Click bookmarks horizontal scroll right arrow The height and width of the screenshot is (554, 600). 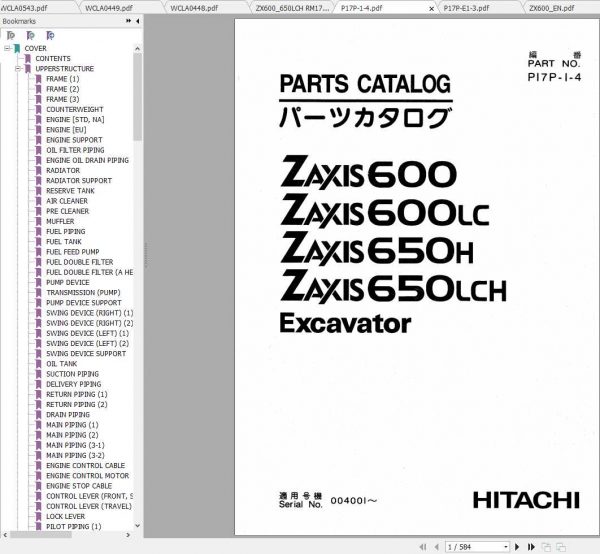(128, 535)
